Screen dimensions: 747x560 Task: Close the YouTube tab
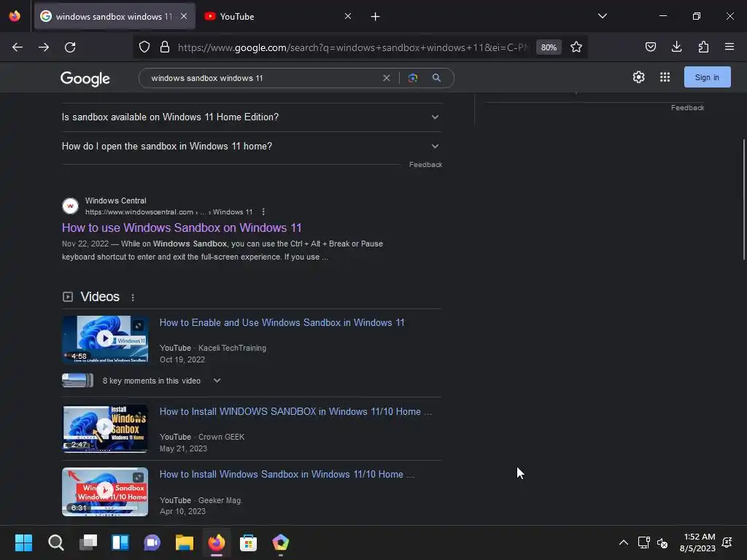[x=348, y=16]
